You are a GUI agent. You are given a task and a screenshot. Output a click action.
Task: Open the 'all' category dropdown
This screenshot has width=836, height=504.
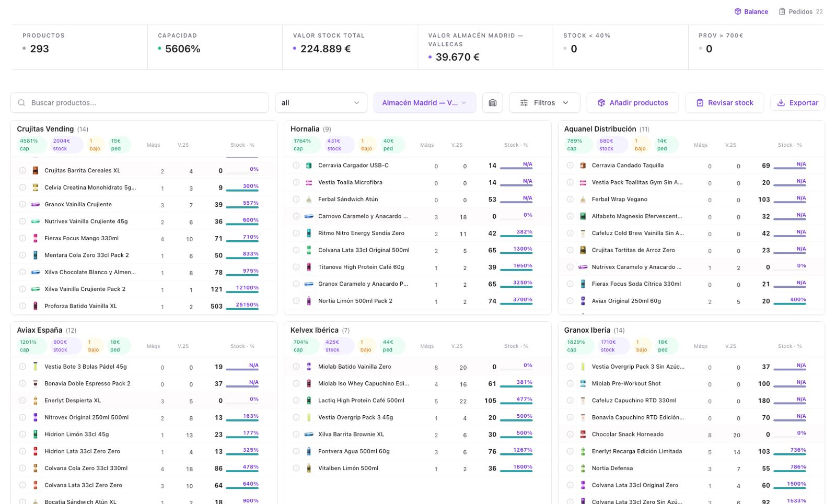[321, 103]
